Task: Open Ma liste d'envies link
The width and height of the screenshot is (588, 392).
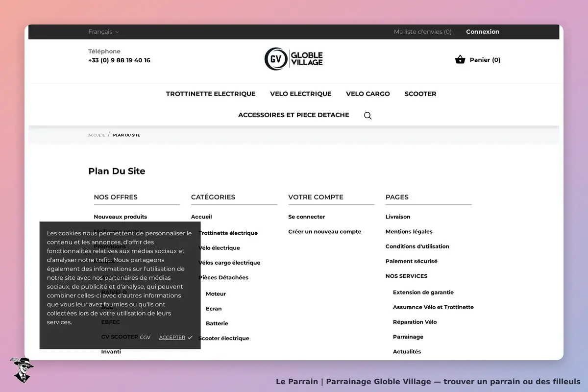Action: point(423,32)
